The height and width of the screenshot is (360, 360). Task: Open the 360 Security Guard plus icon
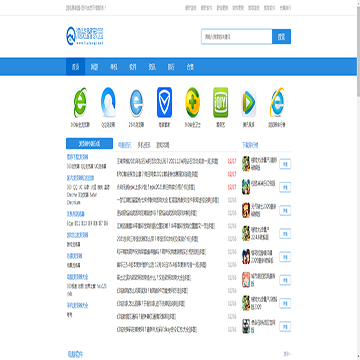[193, 102]
